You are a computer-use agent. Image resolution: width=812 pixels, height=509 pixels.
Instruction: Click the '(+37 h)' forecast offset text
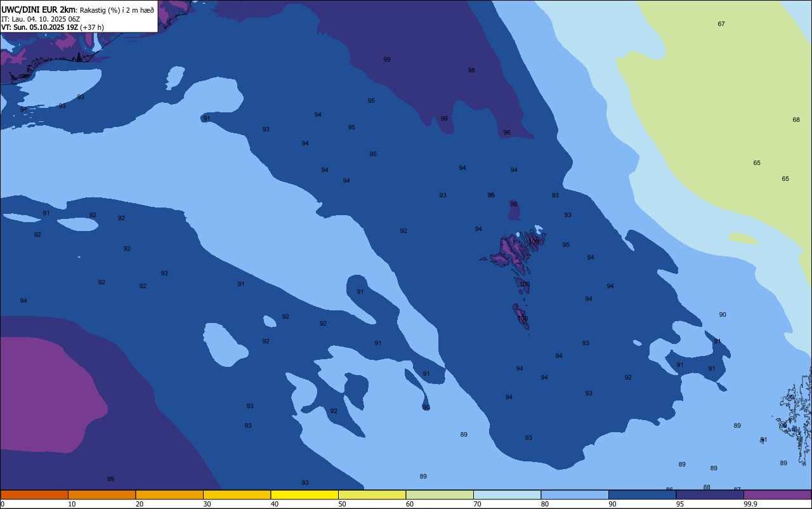[x=92, y=27]
